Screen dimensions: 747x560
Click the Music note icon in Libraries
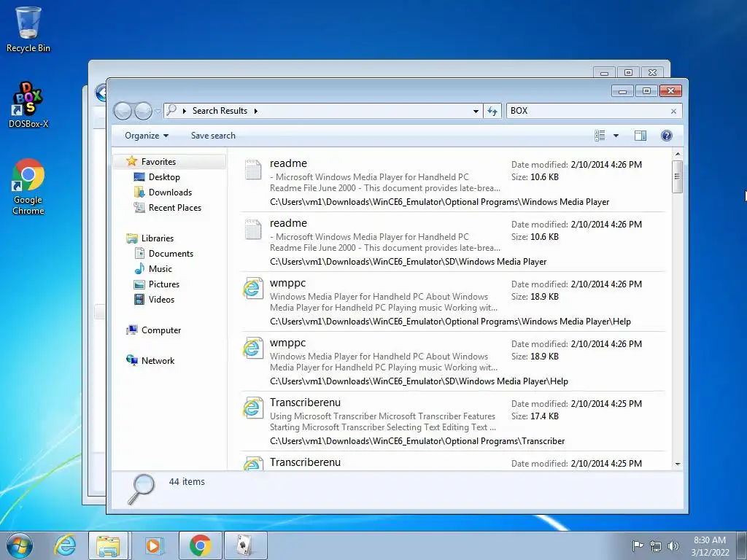(x=139, y=268)
